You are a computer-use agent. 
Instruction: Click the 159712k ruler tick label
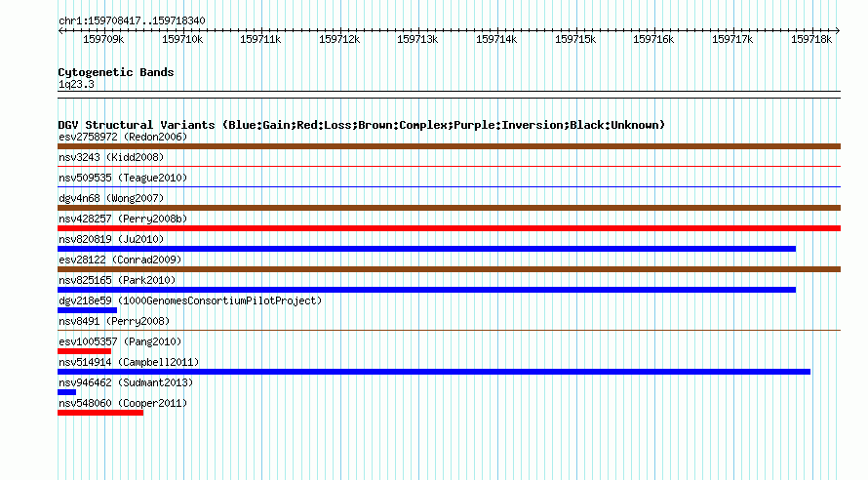point(339,39)
